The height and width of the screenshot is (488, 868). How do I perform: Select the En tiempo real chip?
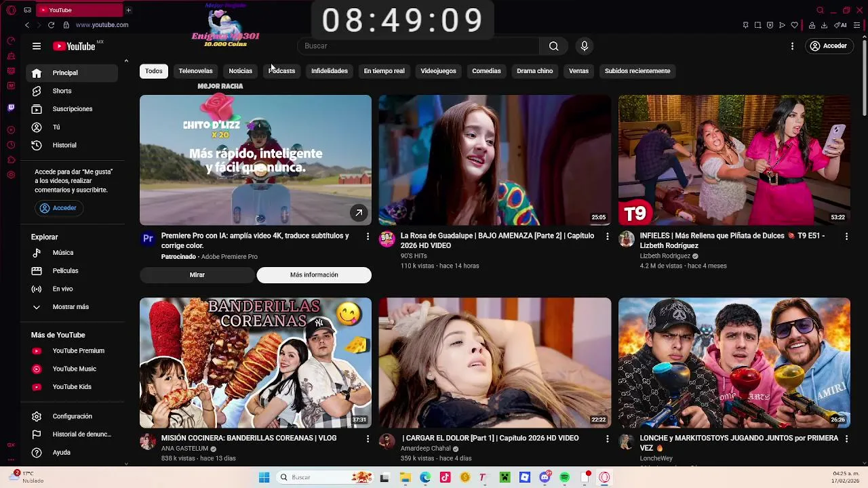pyautogui.click(x=384, y=71)
